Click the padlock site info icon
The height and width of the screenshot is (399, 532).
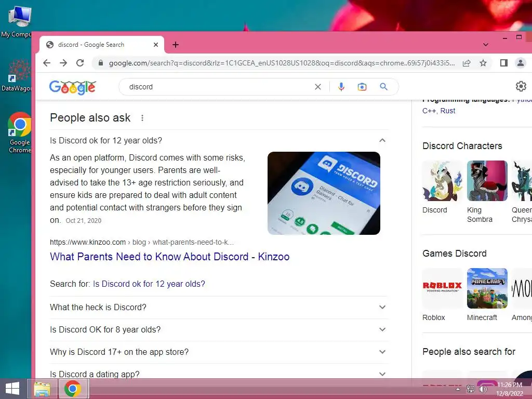100,63
